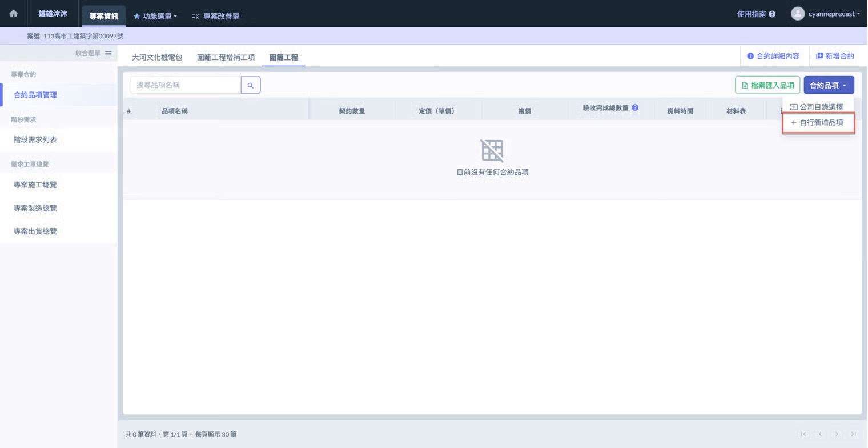Open the 使用指南 help link
The image size is (868, 448).
click(756, 14)
